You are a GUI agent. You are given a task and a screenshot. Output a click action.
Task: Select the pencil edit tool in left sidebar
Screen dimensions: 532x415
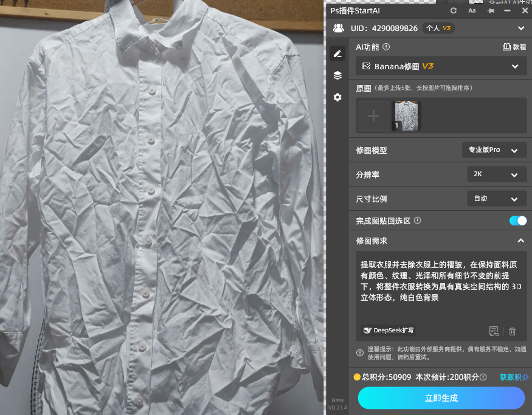pos(337,53)
